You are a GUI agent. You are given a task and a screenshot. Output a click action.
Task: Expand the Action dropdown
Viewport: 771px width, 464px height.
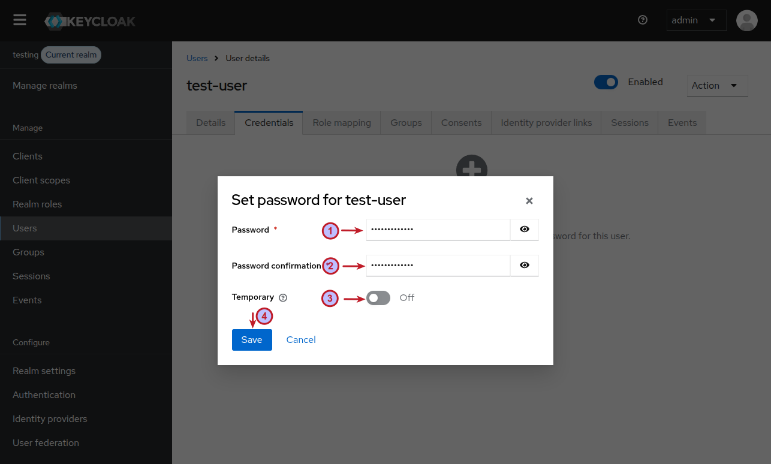[717, 86]
